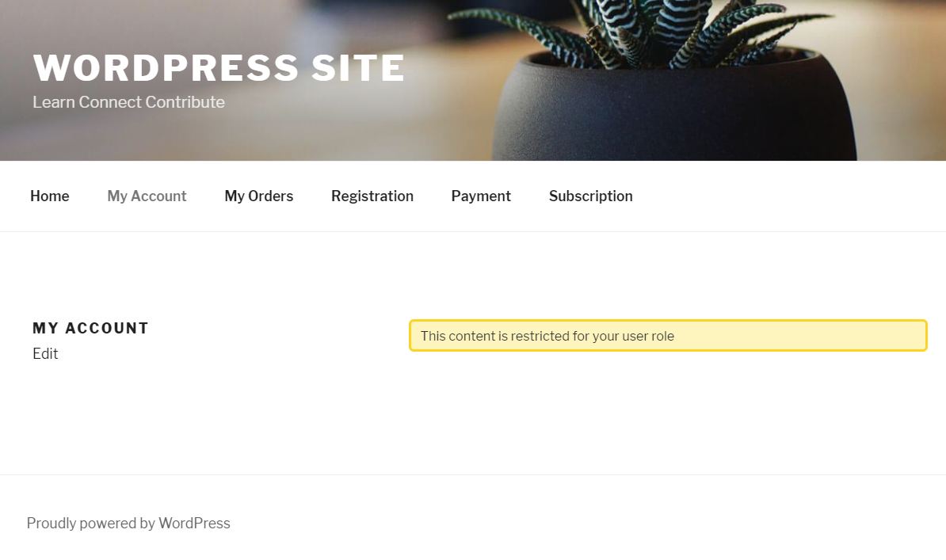Follow the Proudly powered by WordPress link
The image size is (946, 560).
click(128, 524)
